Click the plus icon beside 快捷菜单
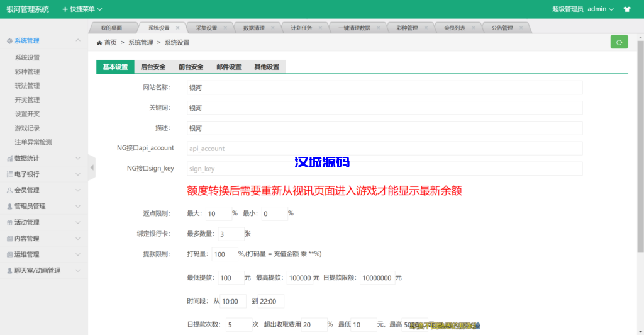Image resolution: width=644 pixels, height=335 pixels. 65,9
